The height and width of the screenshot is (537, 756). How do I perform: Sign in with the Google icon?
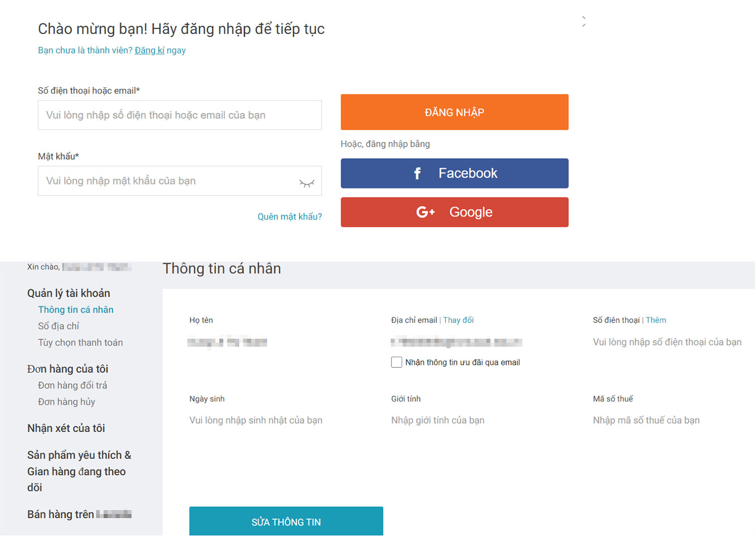point(425,212)
